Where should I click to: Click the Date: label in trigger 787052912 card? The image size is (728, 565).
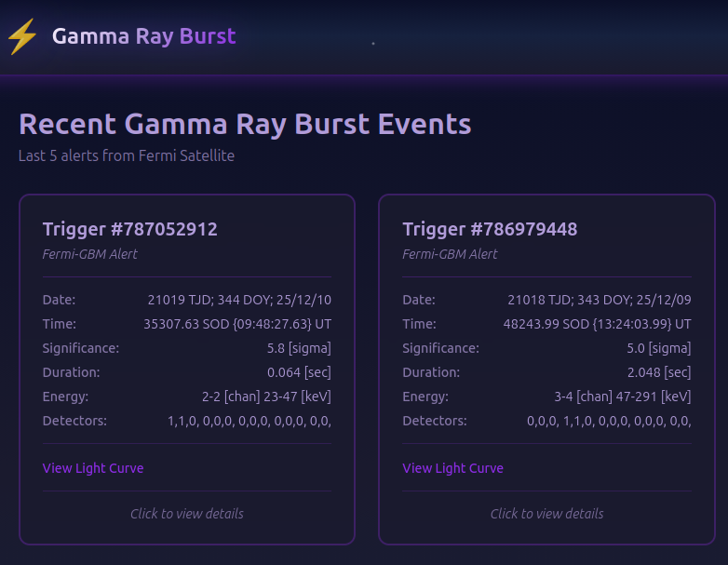coord(59,300)
